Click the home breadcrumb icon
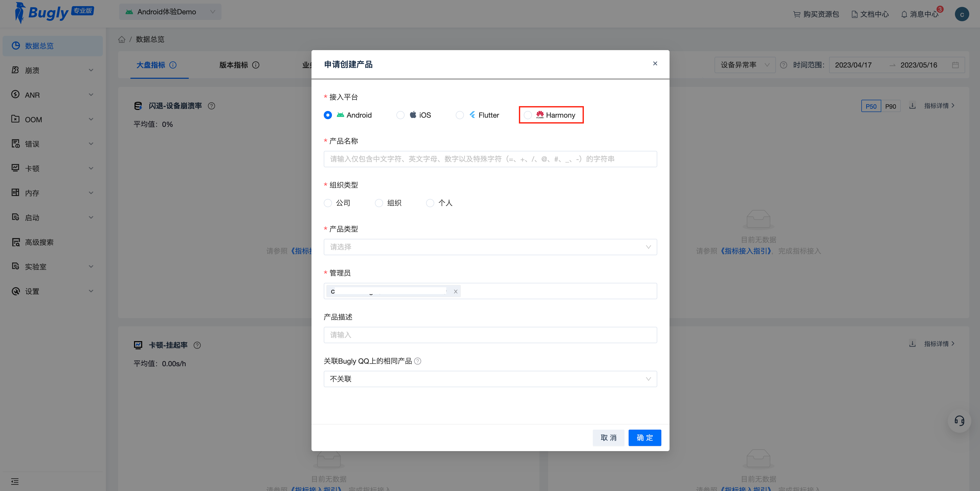 coord(122,39)
